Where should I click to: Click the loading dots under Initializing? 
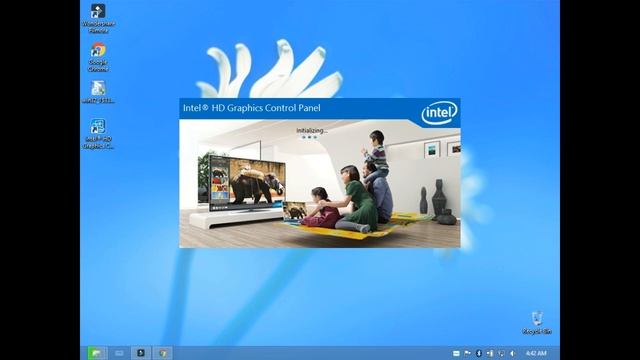(x=309, y=138)
